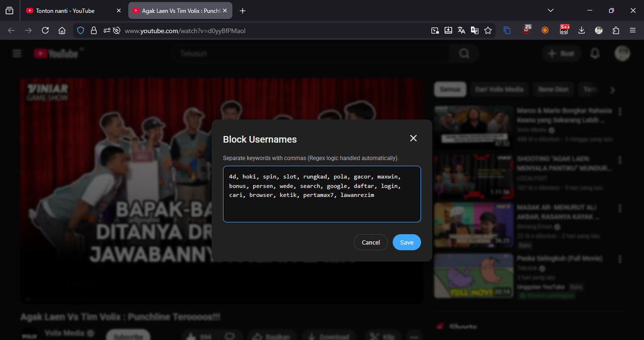
Task: Open the translate page icon
Action: (461, 30)
